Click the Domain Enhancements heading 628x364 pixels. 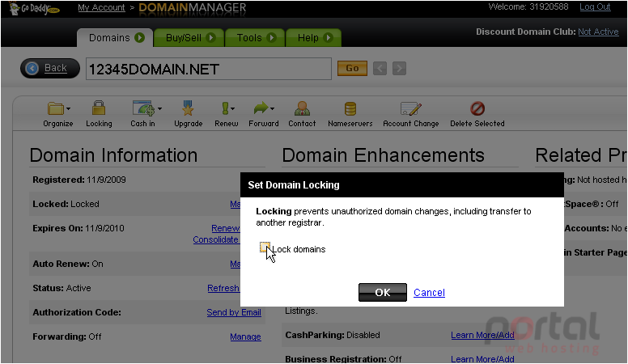(383, 155)
